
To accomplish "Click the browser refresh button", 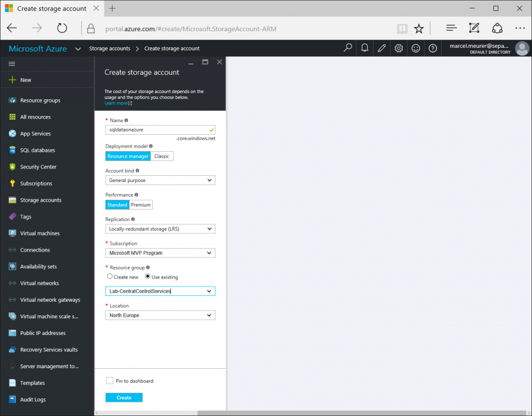I will pyautogui.click(x=62, y=28).
